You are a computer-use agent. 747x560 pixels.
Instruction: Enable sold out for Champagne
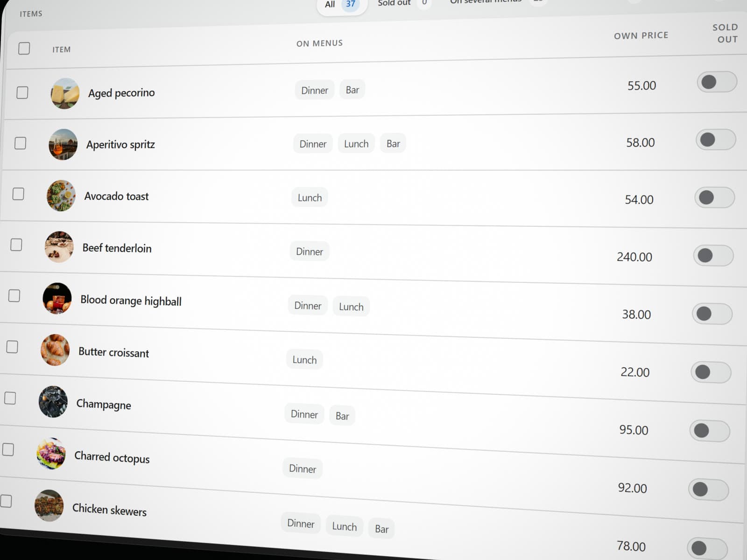tap(710, 431)
